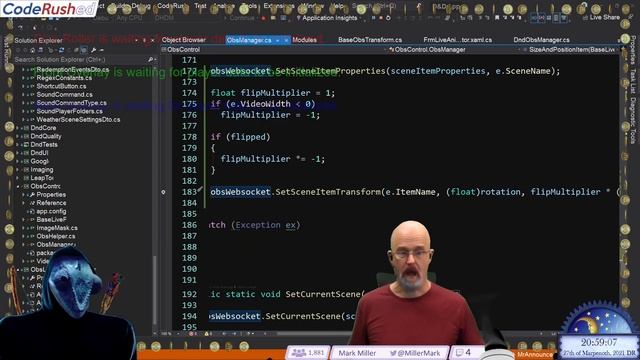The width and height of the screenshot is (640, 360).
Task: Close the Solution Explorer panel
Action: (x=153, y=40)
